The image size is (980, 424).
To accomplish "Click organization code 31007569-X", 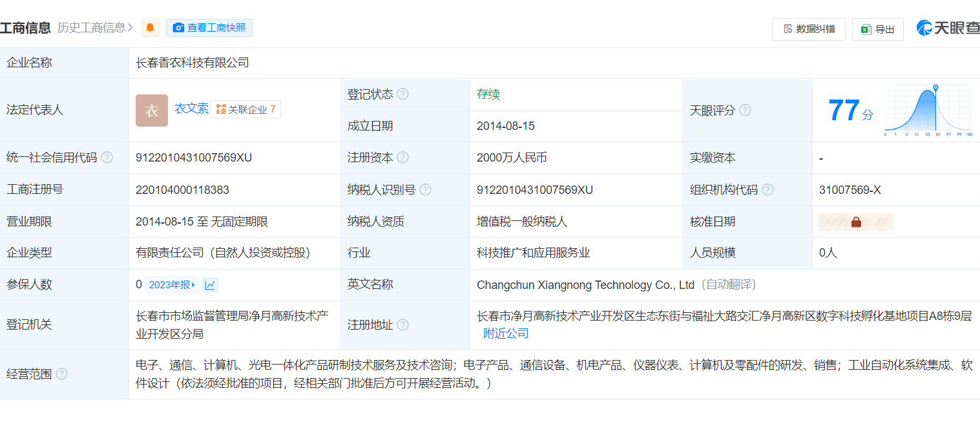I will point(850,190).
